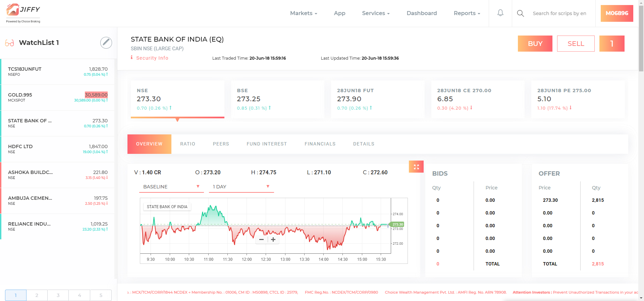Open the Reports dropdown menu

click(x=467, y=13)
